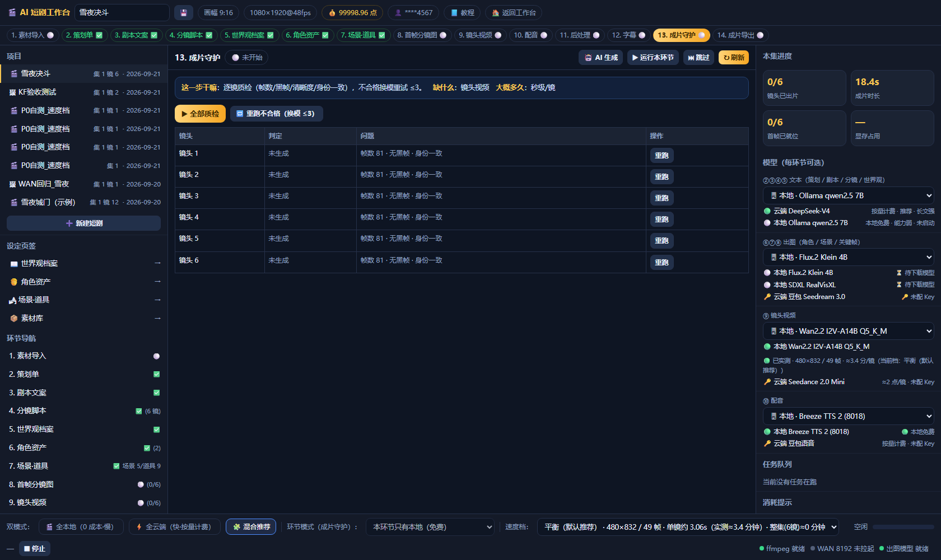The height and width of the screenshot is (560, 941).
Task: Select the KF验收测试 project in the list
Action: [x=84, y=92]
